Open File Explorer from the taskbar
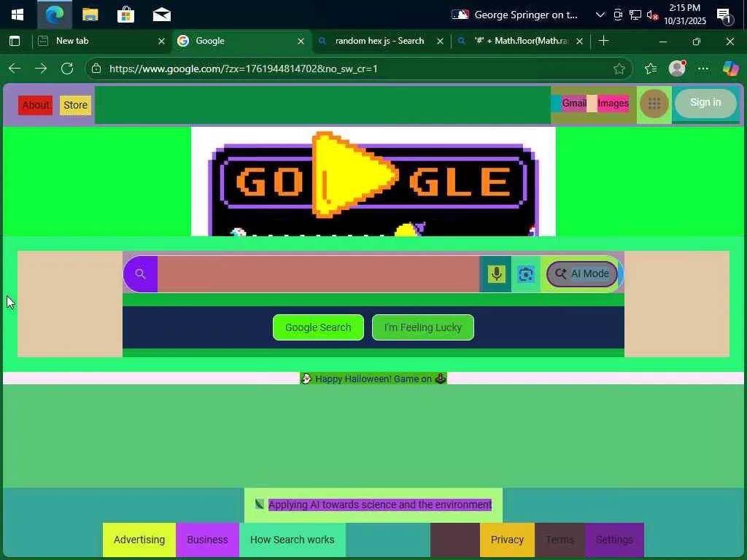 pos(90,15)
